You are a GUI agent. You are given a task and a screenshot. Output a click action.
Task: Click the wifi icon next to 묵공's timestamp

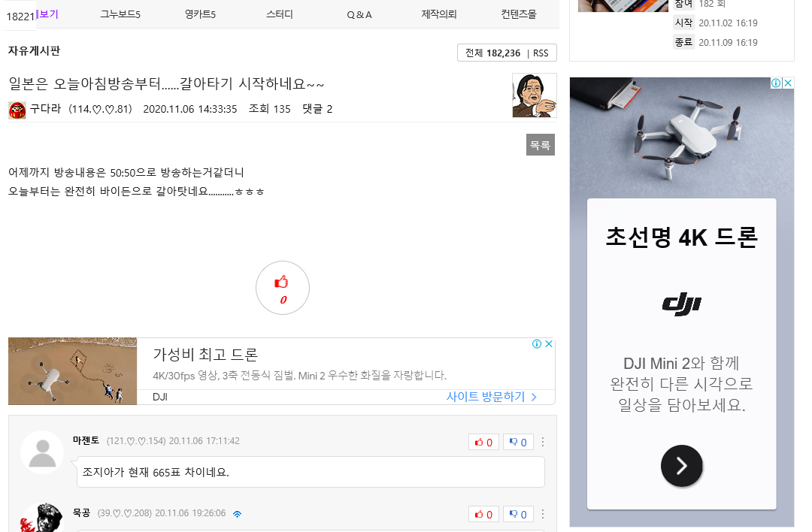pos(237,514)
